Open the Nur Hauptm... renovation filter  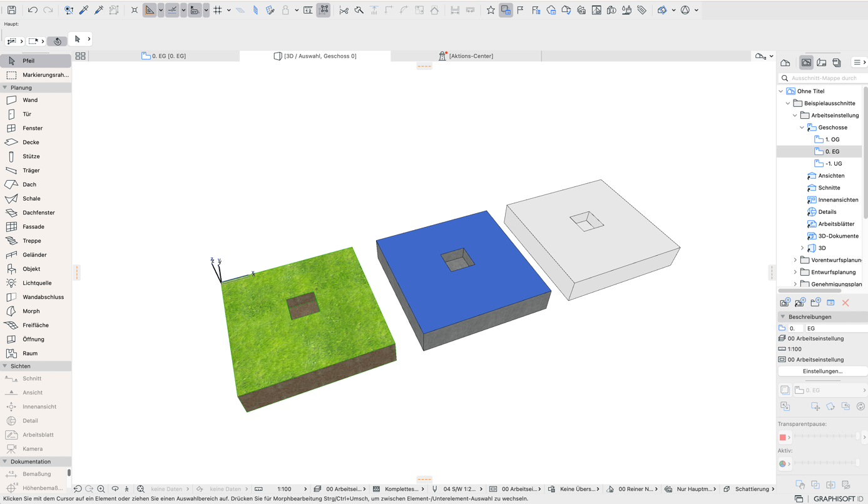[691, 489]
